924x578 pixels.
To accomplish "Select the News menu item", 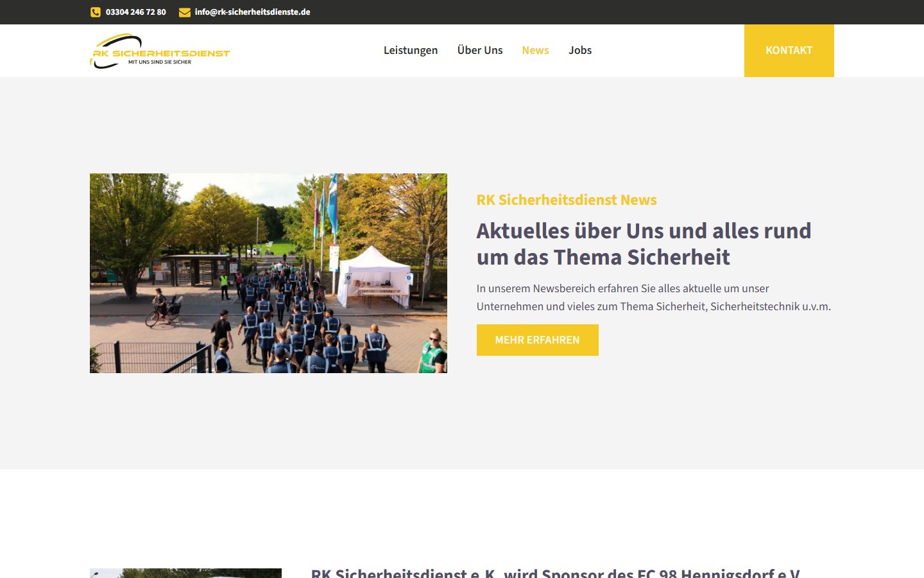I will 535,50.
